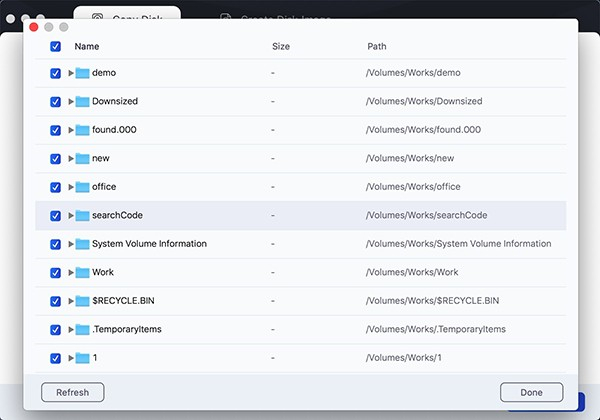This screenshot has height=420, width=600.
Task: Click the .TemporaryItems folder icon
Action: 83,329
